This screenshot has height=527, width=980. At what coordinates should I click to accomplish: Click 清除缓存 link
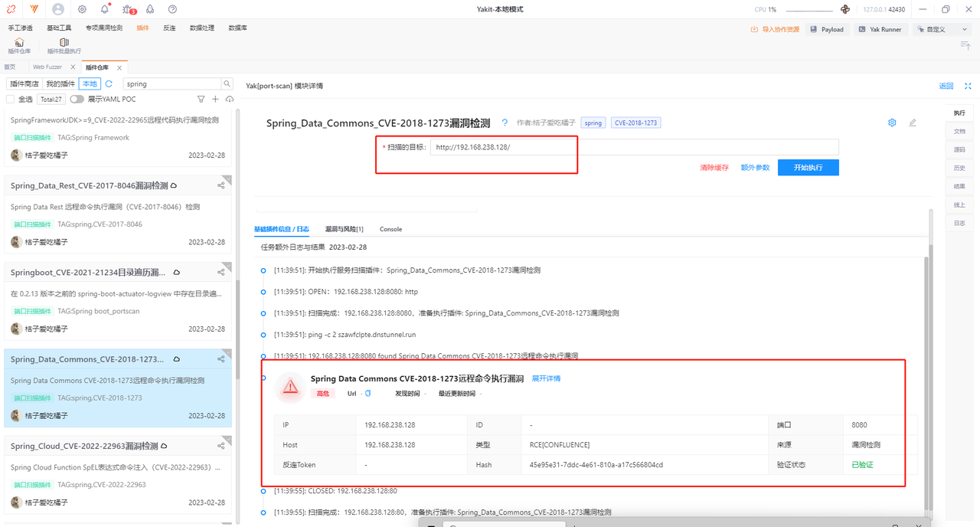(x=714, y=168)
